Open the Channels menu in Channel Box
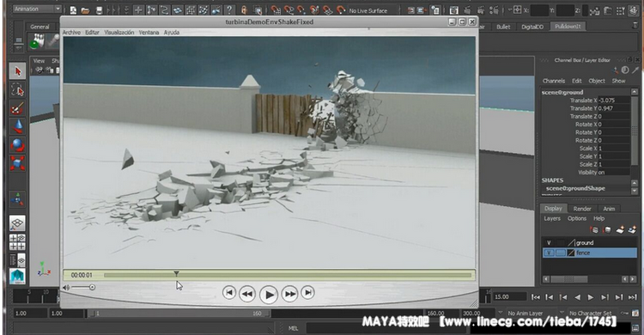This screenshot has width=644, height=335. tap(554, 81)
